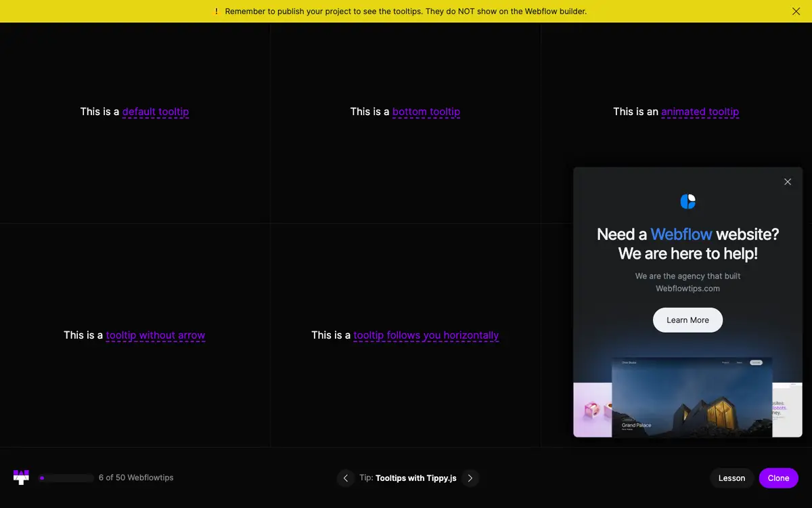Click 'We are the agency that built' text
The height and width of the screenshot is (508, 812).
click(688, 276)
